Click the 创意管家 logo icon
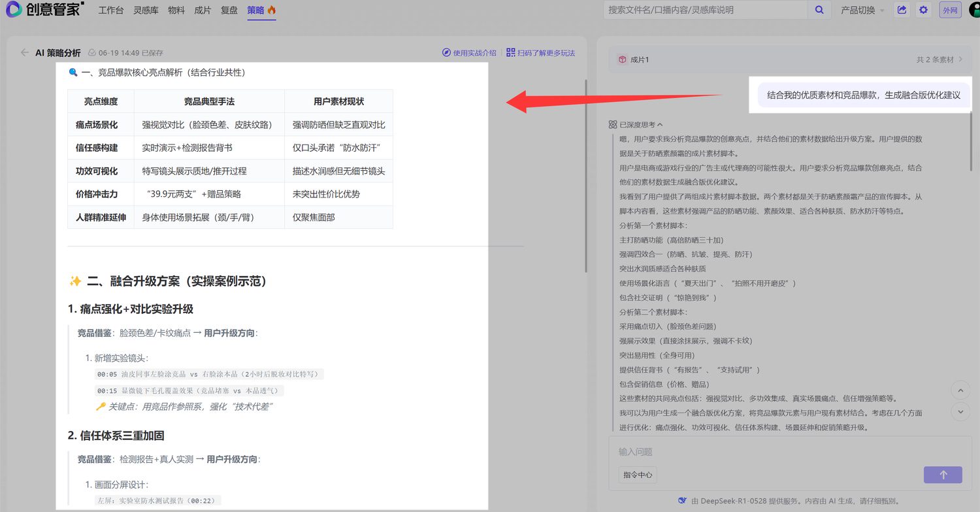 point(14,10)
